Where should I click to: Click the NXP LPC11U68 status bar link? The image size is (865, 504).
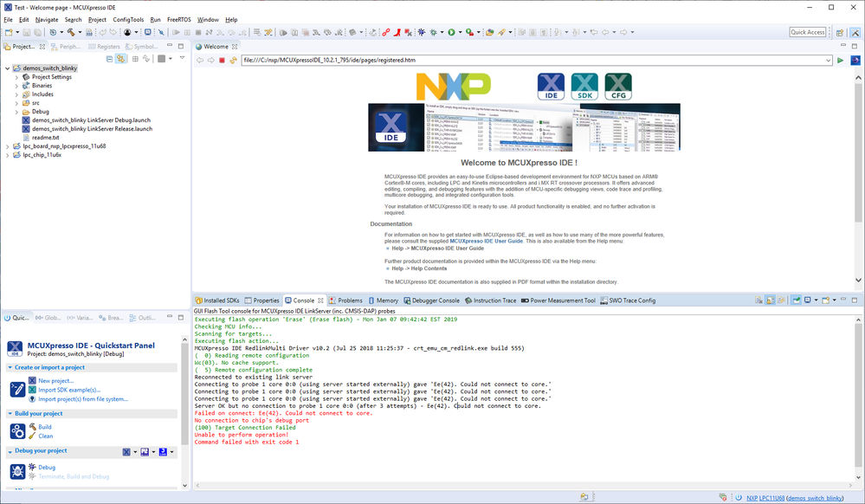point(765,498)
